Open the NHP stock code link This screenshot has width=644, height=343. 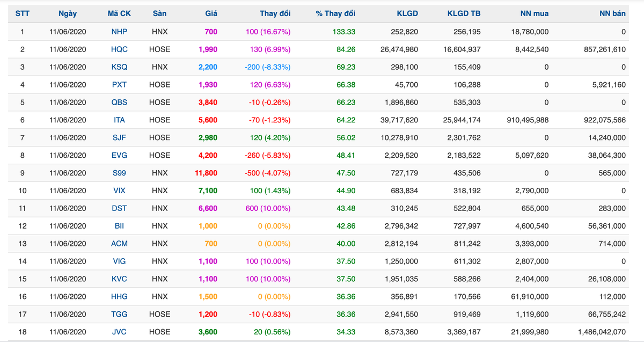119,32
